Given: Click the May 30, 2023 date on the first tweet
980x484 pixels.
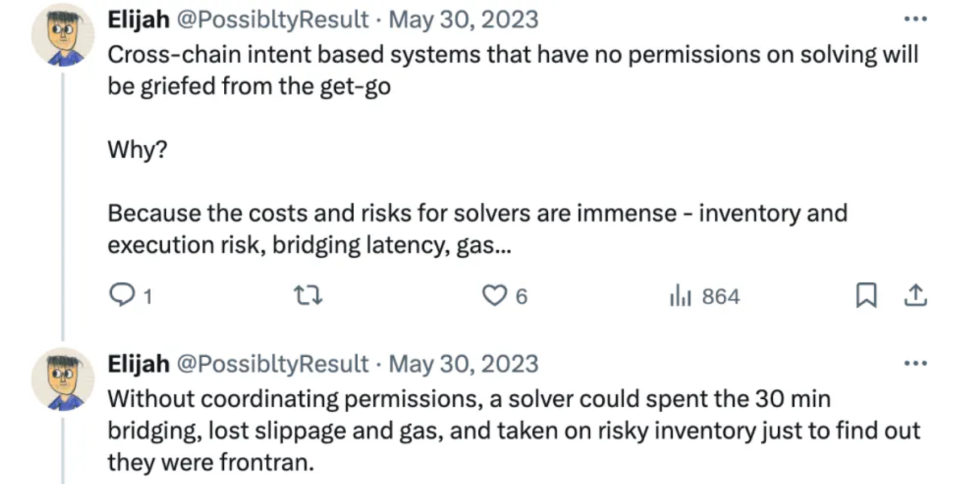Looking at the screenshot, I should [x=463, y=20].
